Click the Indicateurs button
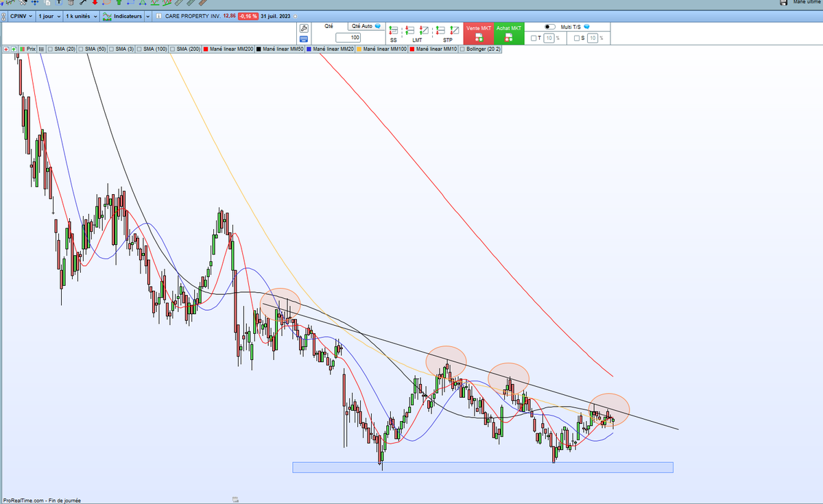This screenshot has height=504, width=823. tap(122, 16)
